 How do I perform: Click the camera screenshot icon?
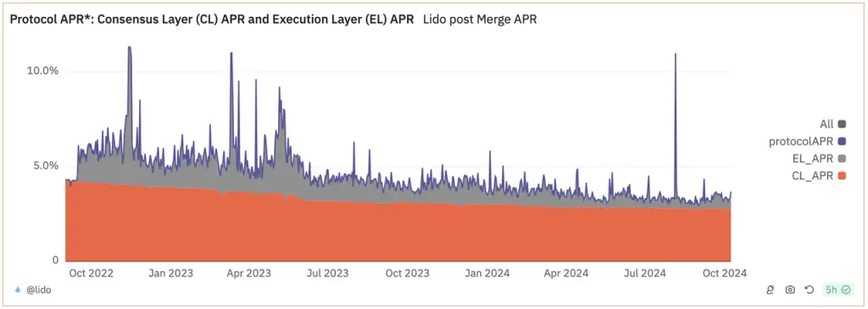tap(790, 289)
